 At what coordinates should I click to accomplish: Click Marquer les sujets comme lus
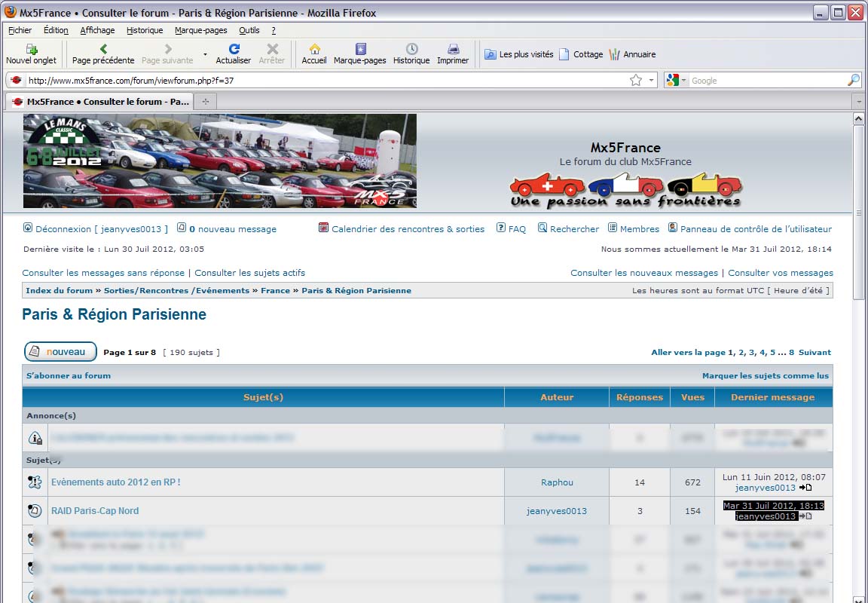click(766, 375)
